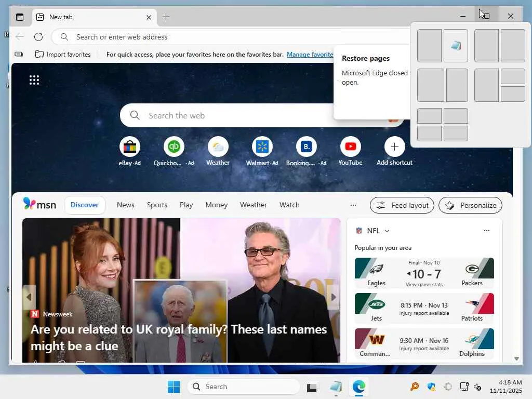
Task: Open the Weather shortcut tile
Action: [218, 151]
